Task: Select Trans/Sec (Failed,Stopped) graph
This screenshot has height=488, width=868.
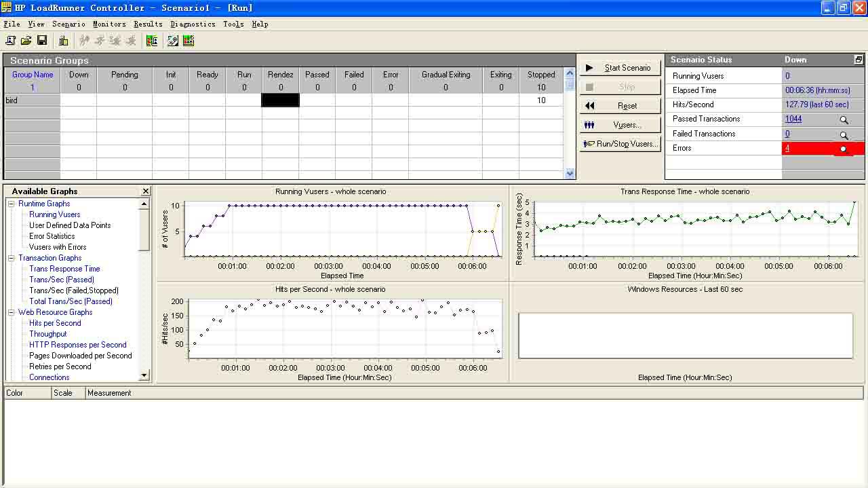Action: coord(74,290)
